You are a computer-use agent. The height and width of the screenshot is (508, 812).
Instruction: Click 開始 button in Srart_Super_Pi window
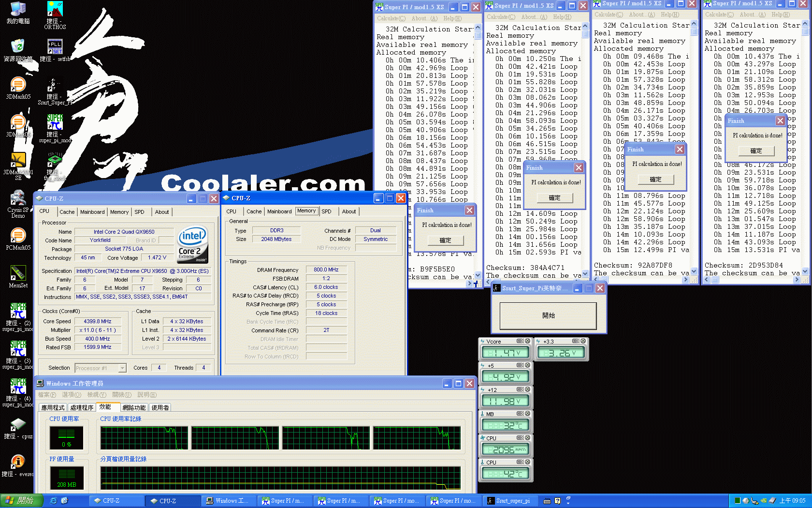tap(548, 315)
